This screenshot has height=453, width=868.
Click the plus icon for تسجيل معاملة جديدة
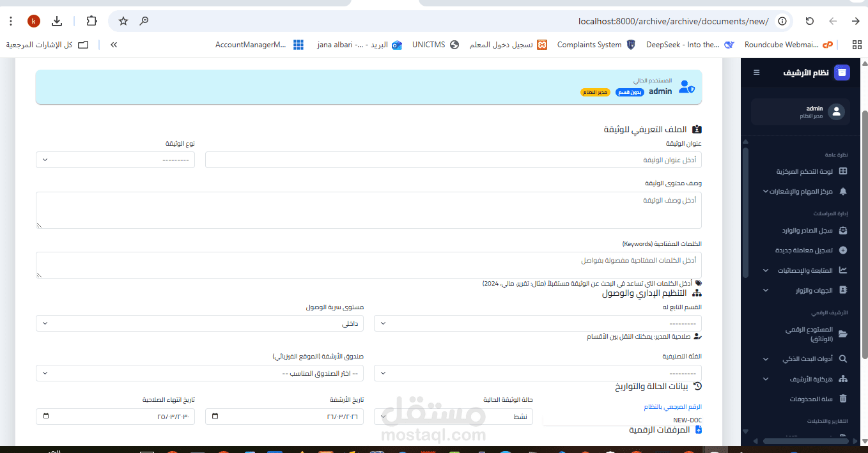pyautogui.click(x=843, y=250)
